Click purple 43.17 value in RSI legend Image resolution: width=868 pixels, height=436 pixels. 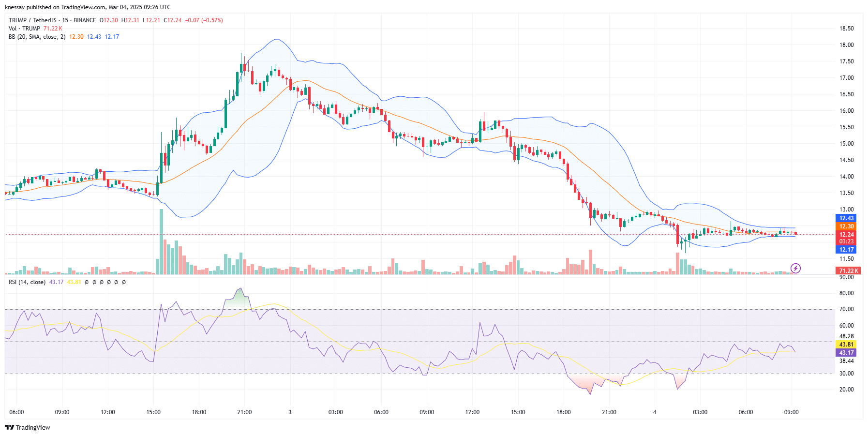click(57, 282)
